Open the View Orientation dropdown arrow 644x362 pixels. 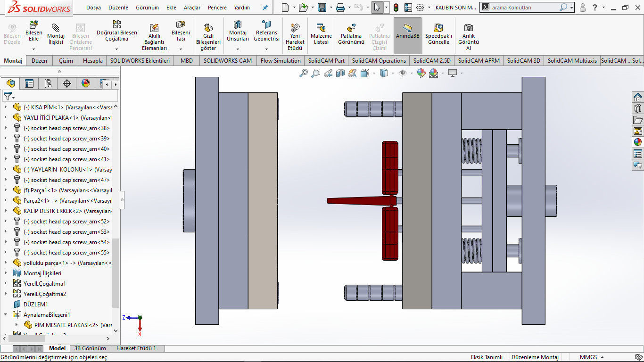coord(374,73)
